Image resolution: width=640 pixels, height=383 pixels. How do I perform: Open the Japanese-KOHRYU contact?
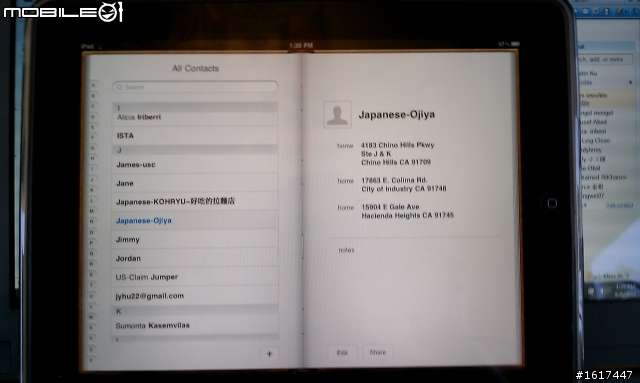click(x=195, y=202)
